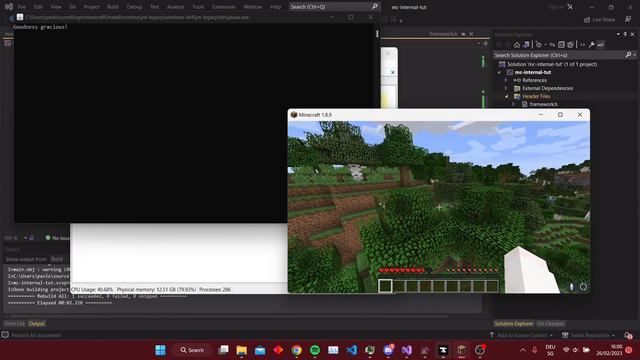Expand the References node
The image size is (640, 360).
[x=506, y=80]
